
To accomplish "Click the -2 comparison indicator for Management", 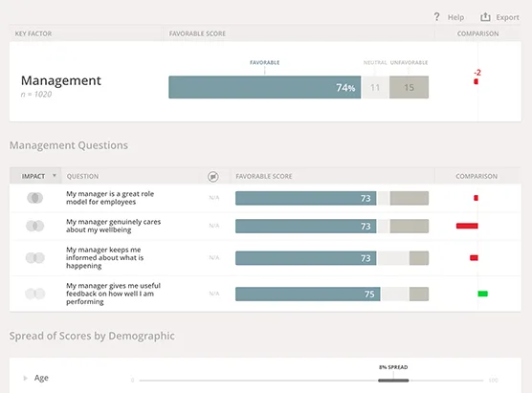I will (477, 77).
